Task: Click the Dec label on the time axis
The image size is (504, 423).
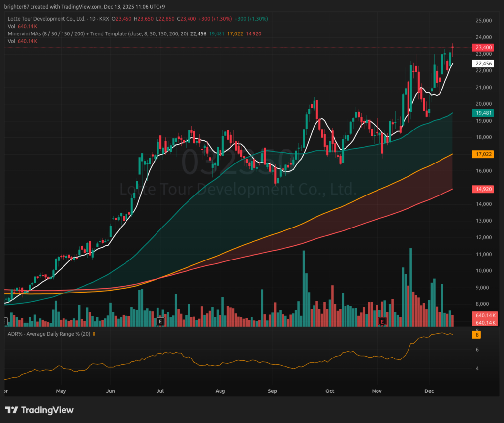Action: [x=430, y=391]
